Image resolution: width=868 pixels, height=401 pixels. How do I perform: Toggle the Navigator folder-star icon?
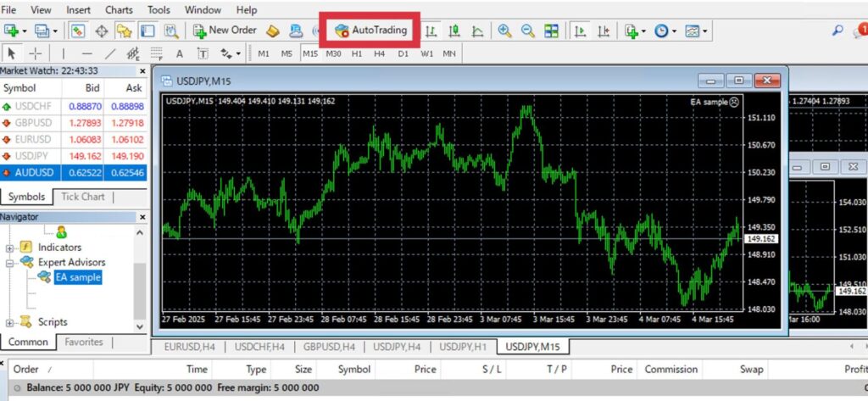coord(124,31)
